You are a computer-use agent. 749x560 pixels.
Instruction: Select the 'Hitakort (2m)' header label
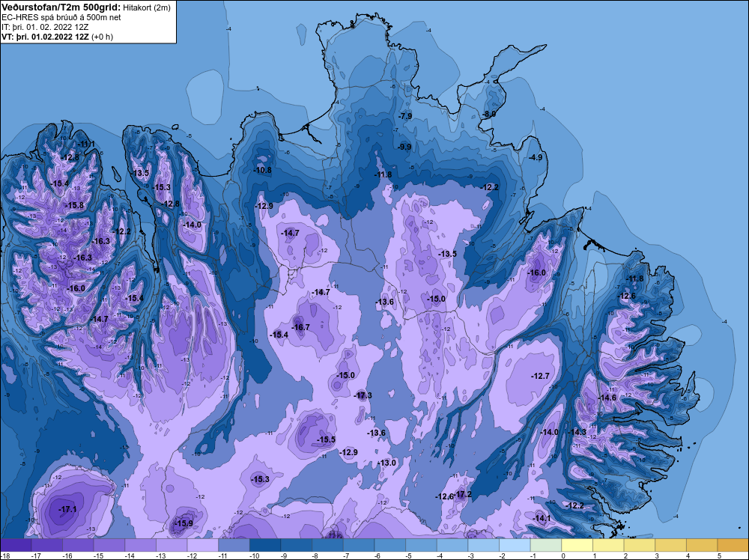coord(146,7)
